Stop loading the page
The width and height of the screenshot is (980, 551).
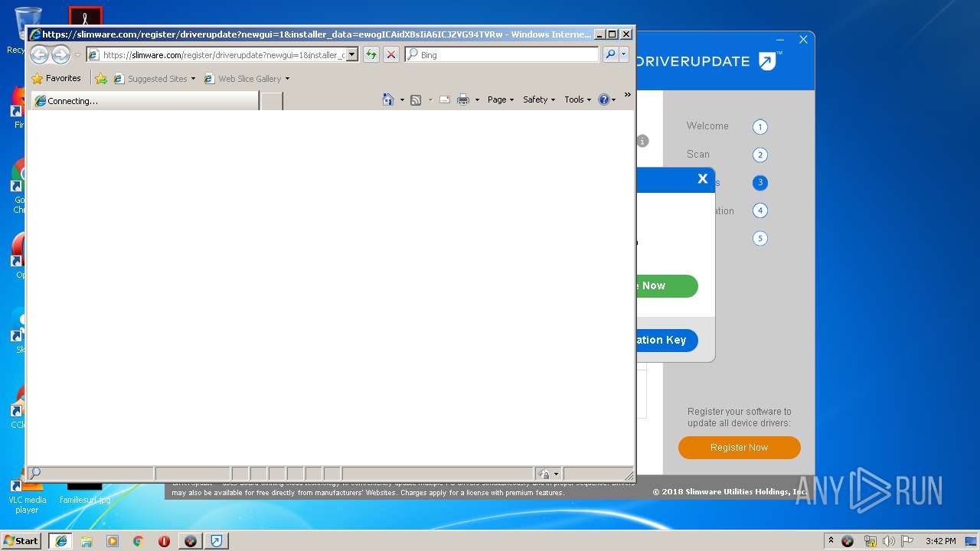390,54
